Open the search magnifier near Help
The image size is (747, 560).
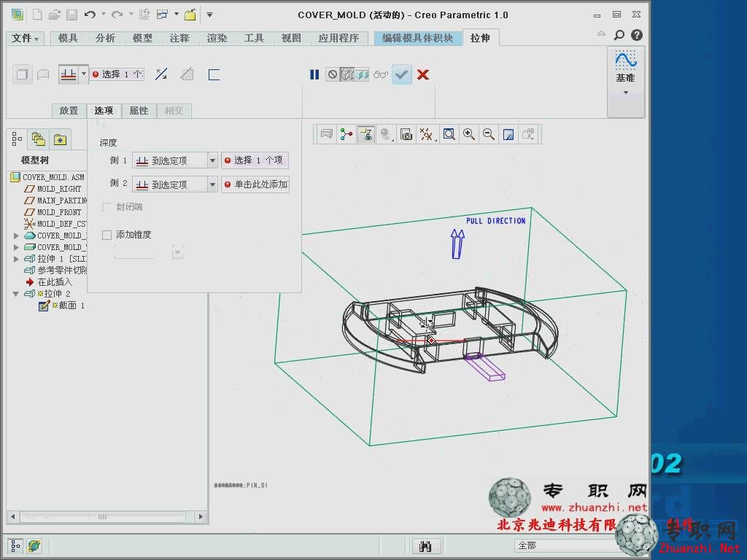point(619,35)
